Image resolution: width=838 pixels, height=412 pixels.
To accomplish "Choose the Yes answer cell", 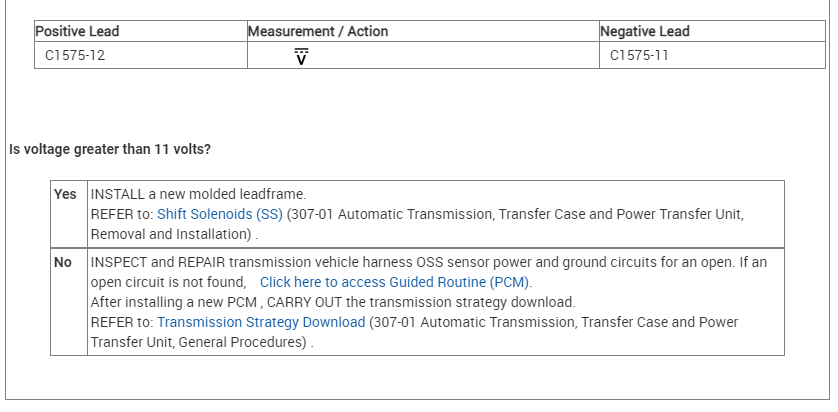I will coord(65,194).
